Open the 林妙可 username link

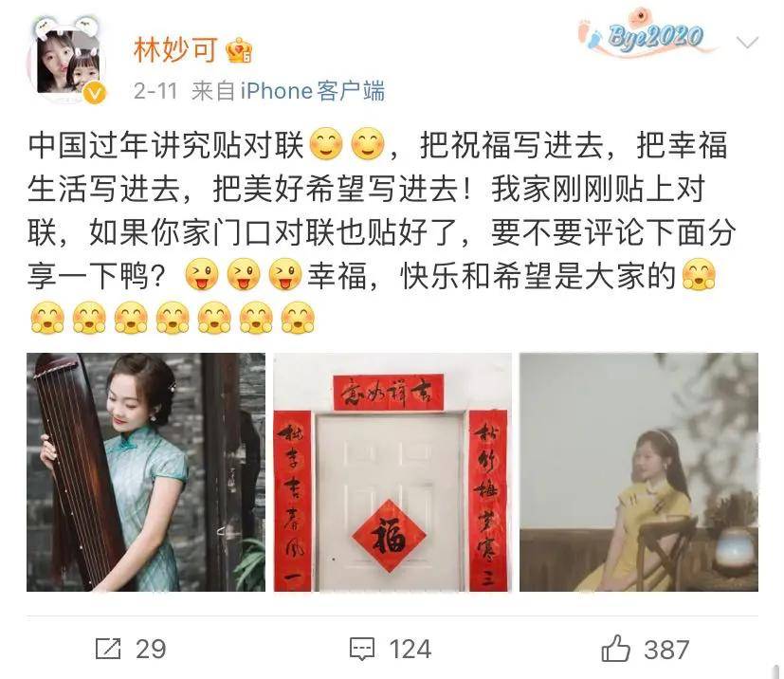[175, 50]
